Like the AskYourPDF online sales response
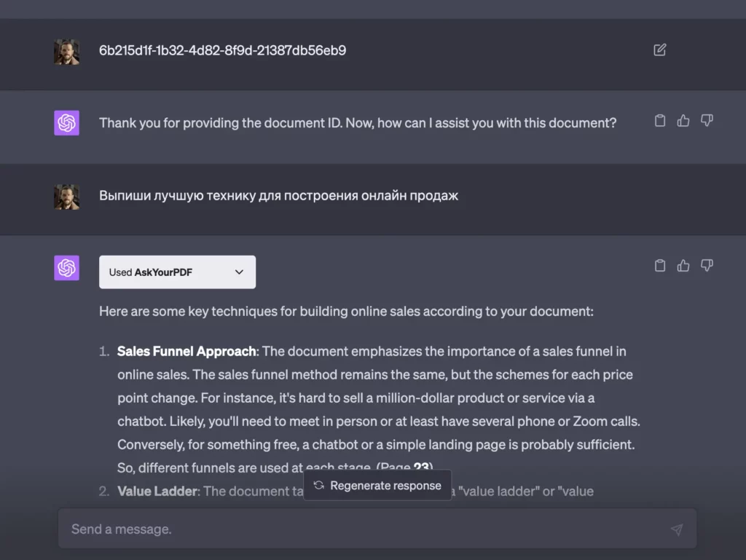This screenshot has height=560, width=746. (683, 266)
